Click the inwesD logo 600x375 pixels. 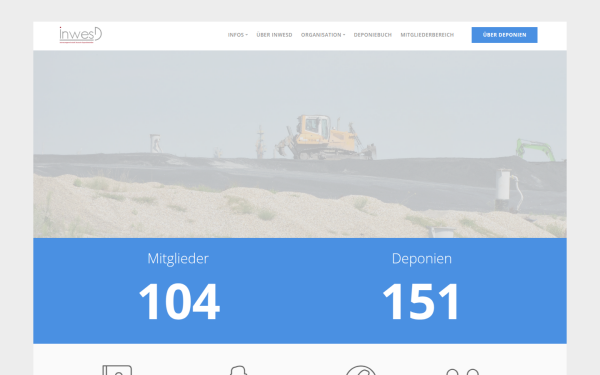[81, 35]
